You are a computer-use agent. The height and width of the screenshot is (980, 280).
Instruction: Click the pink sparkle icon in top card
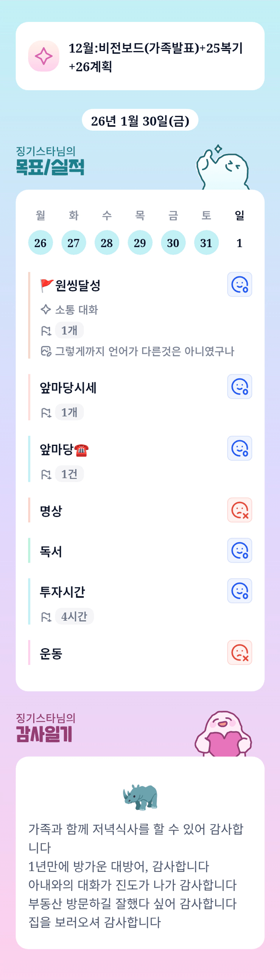[x=43, y=56]
